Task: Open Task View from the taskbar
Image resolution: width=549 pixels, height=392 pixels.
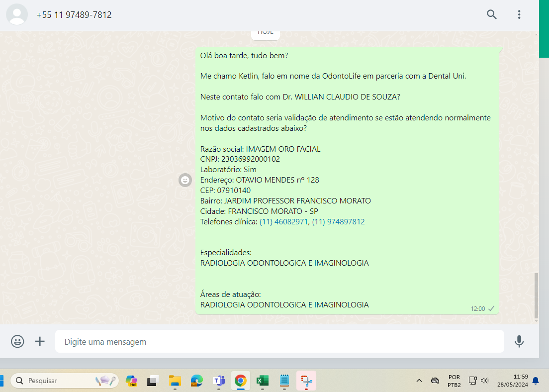Action: pyautogui.click(x=153, y=381)
